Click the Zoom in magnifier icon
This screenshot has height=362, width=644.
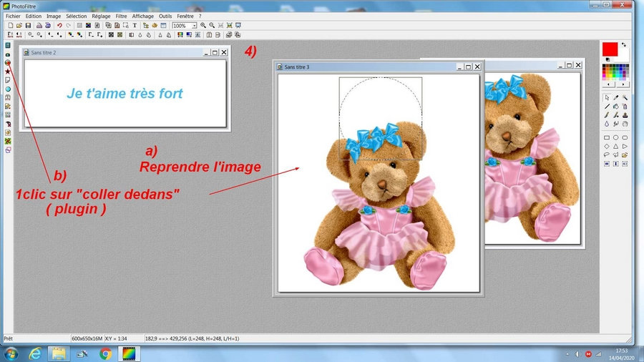click(203, 26)
